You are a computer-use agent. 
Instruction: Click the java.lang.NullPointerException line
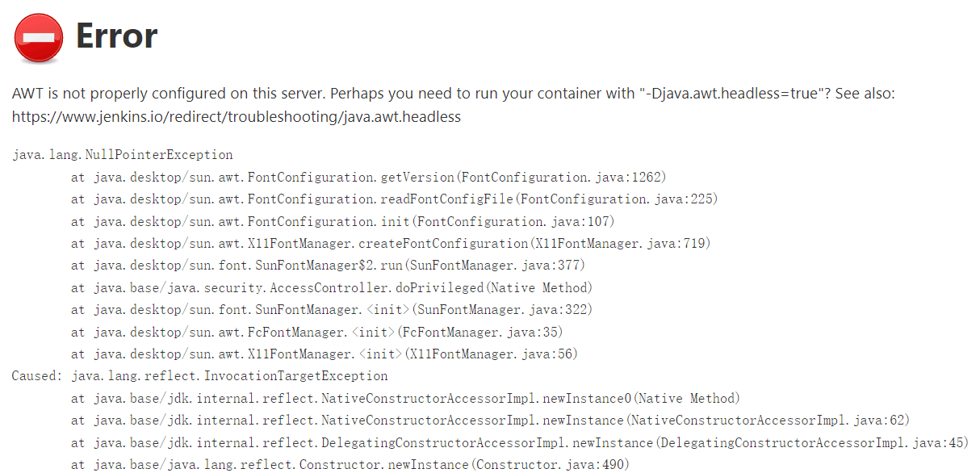(x=123, y=155)
